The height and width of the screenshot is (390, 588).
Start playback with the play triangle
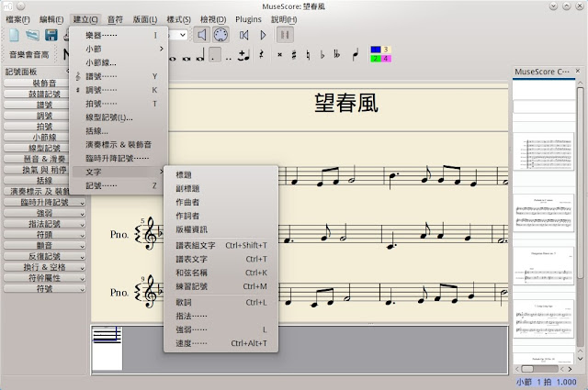click(x=263, y=35)
